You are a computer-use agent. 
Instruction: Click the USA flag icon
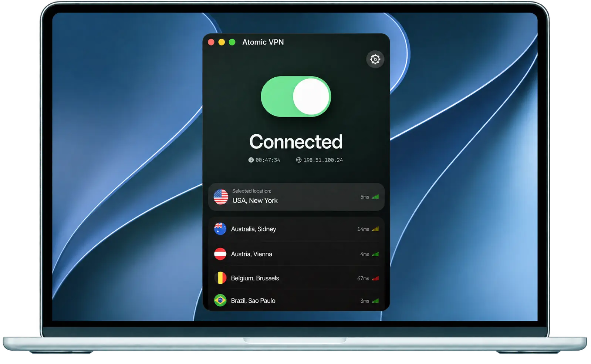coord(221,197)
